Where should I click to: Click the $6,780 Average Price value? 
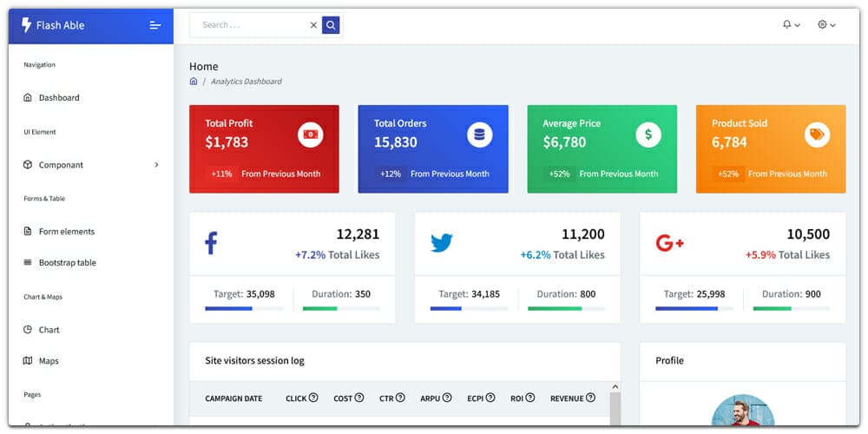pyautogui.click(x=564, y=142)
